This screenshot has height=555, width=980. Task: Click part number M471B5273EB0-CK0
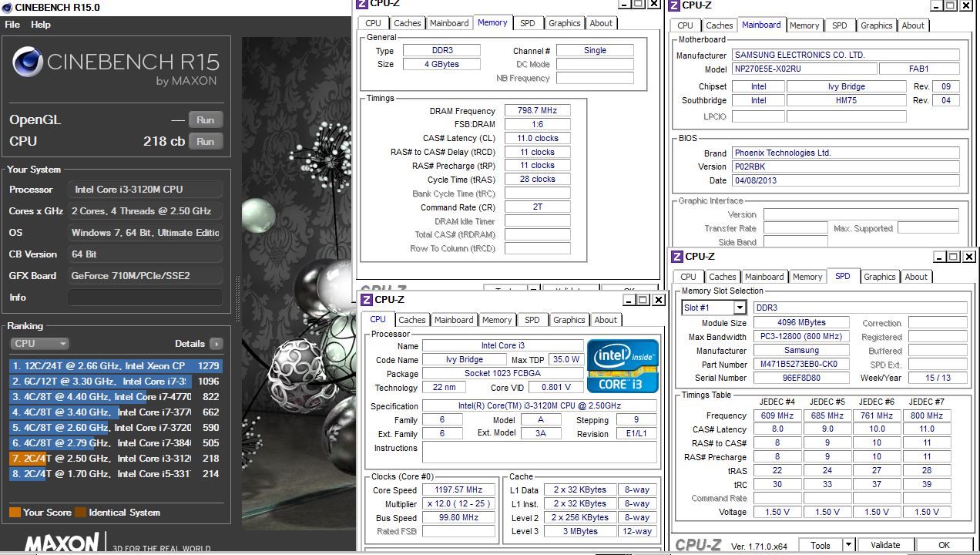pyautogui.click(x=801, y=365)
